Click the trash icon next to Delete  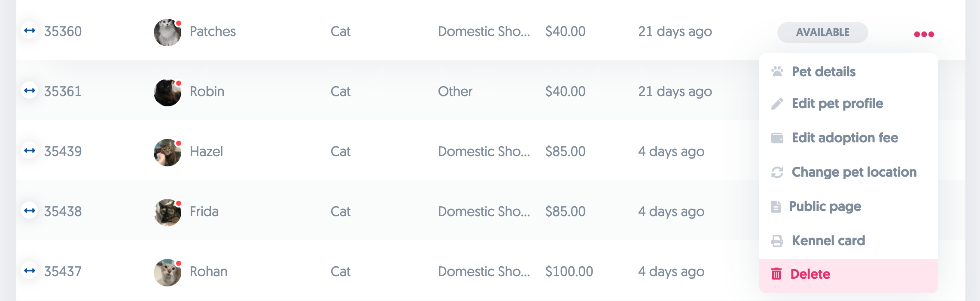coord(776,274)
